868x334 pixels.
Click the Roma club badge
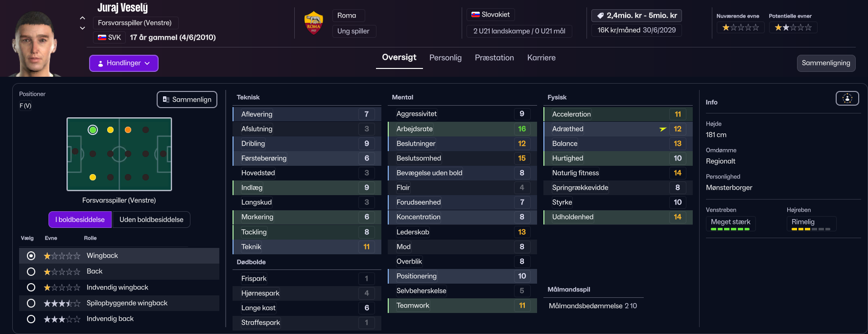[x=314, y=23]
